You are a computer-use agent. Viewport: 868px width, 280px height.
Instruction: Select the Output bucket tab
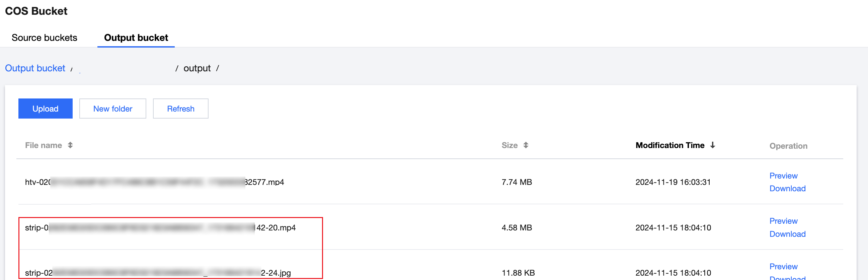click(x=136, y=38)
